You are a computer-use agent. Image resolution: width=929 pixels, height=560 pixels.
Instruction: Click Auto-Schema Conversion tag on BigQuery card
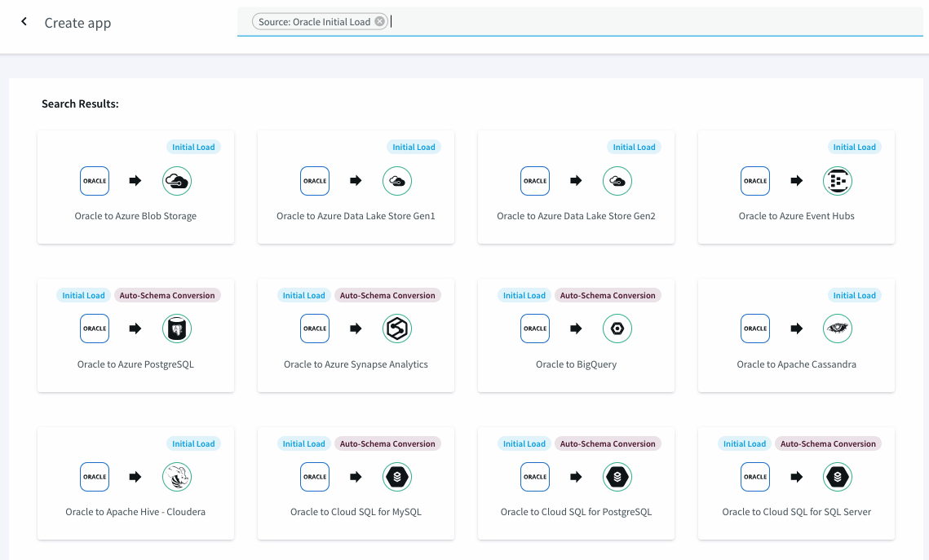click(608, 295)
